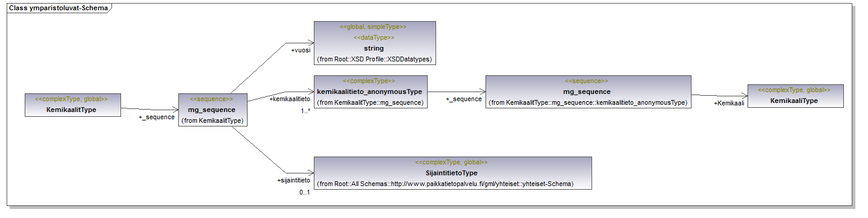
Task: Click the +kemikaalitieto role label
Action: pyautogui.click(x=290, y=99)
